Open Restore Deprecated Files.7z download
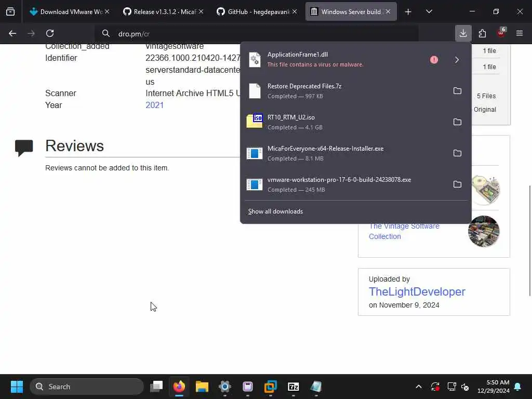Viewport: 532px width, 399px height. 344,91
